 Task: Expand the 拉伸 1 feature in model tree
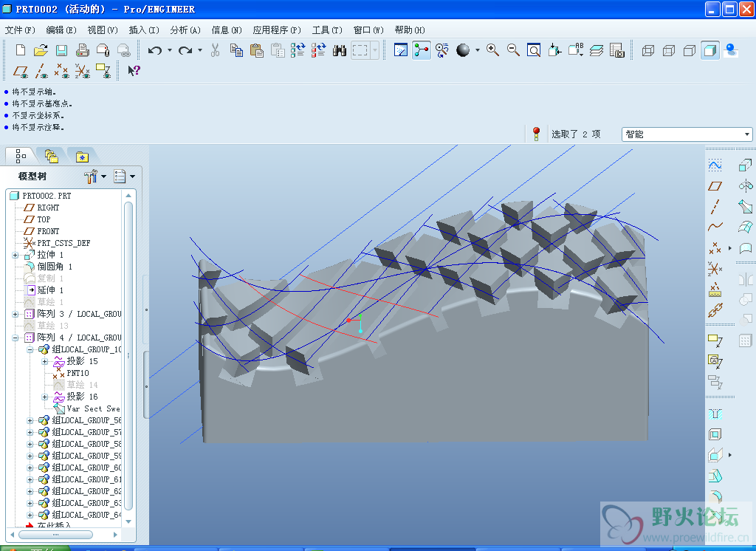coord(16,255)
